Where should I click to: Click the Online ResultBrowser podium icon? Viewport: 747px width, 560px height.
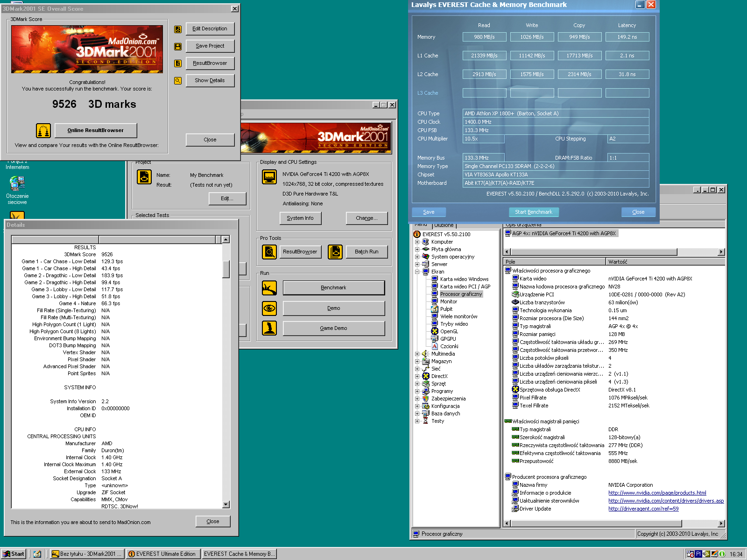pyautogui.click(x=43, y=131)
